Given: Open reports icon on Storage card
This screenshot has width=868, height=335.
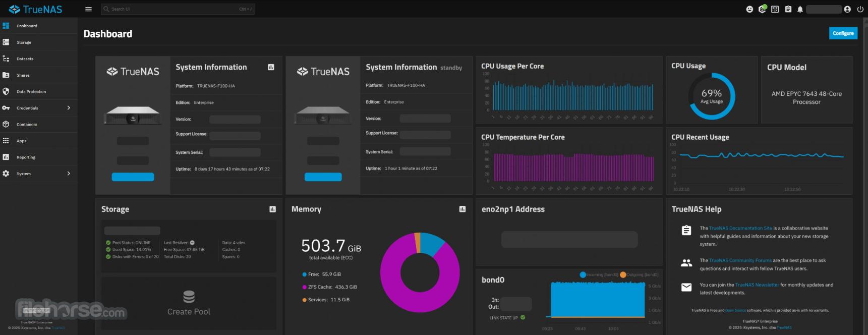Looking at the screenshot, I should coord(272,209).
